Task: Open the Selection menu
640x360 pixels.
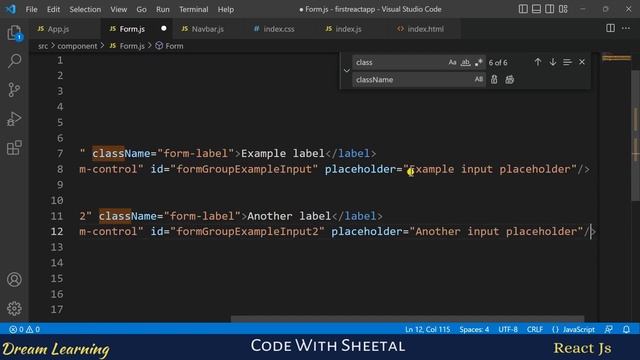Action: [85, 9]
